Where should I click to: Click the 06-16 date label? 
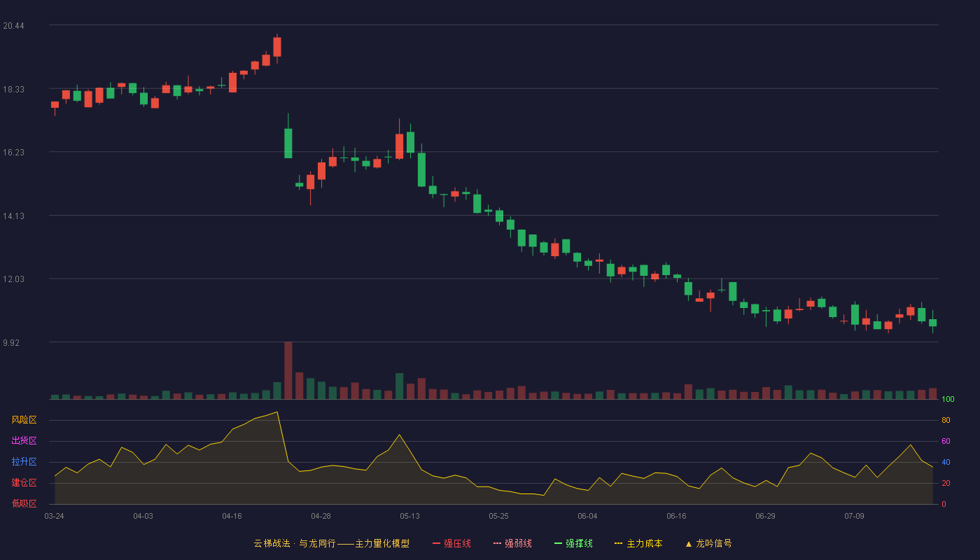pos(676,516)
